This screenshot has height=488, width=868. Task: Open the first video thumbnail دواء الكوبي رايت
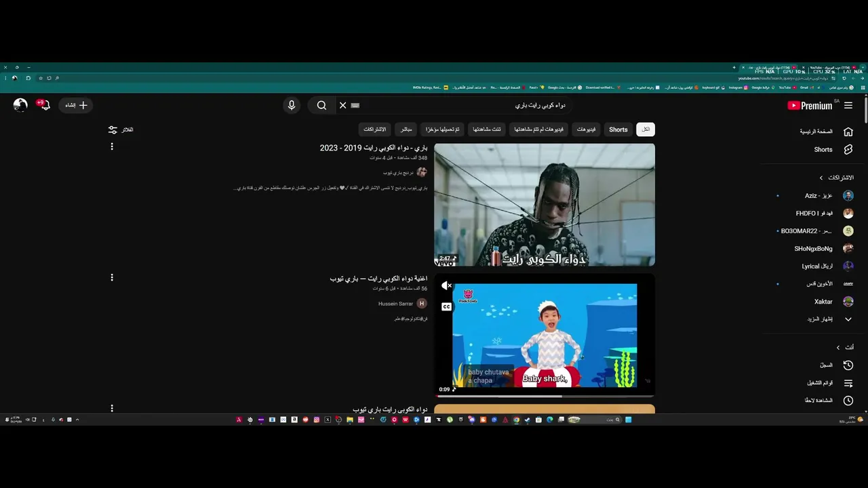pos(545,205)
